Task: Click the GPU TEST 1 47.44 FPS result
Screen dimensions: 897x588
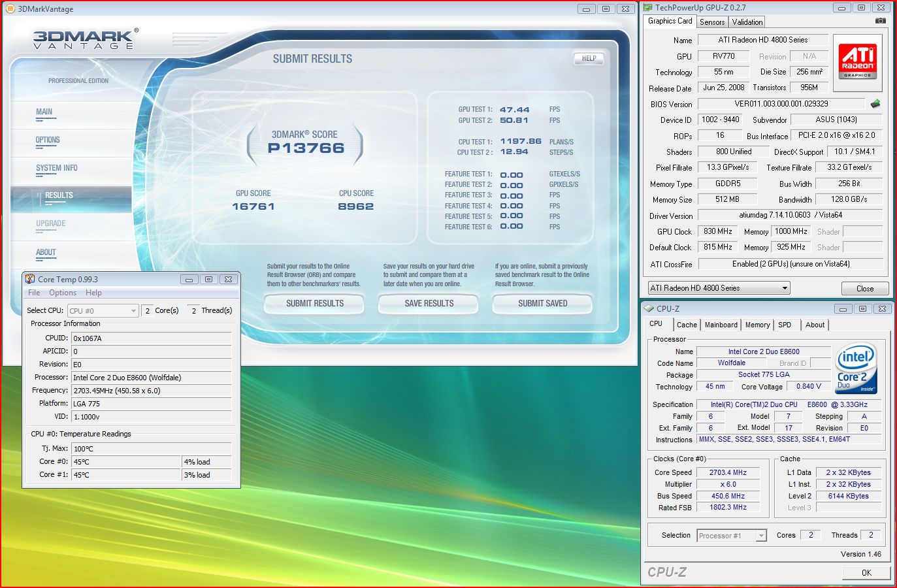Action: [515, 110]
